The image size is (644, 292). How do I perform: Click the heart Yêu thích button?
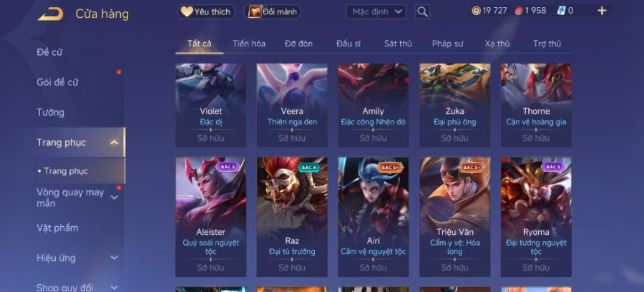pyautogui.click(x=206, y=12)
